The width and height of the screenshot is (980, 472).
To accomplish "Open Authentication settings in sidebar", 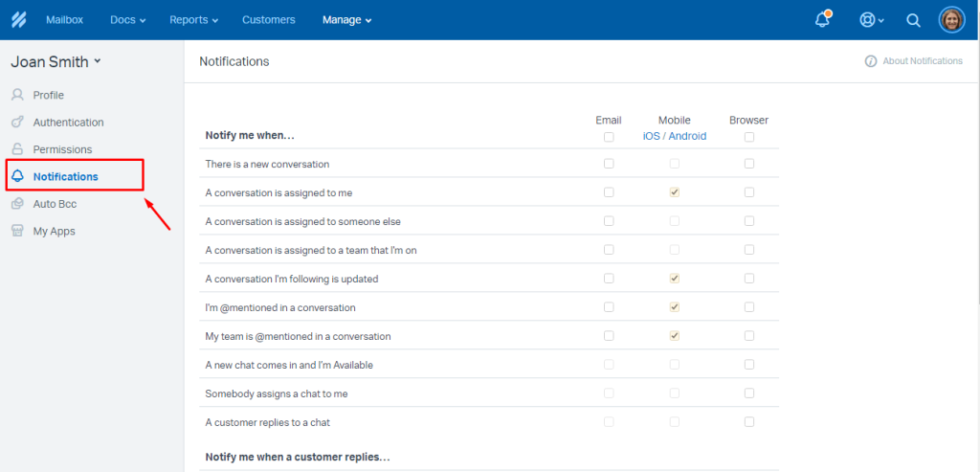I will (69, 123).
